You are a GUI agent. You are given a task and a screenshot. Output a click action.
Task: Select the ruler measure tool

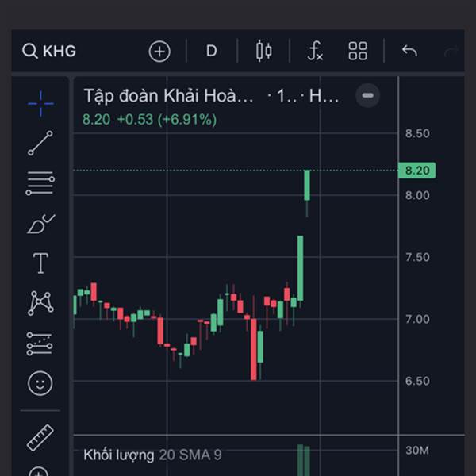tap(40, 437)
